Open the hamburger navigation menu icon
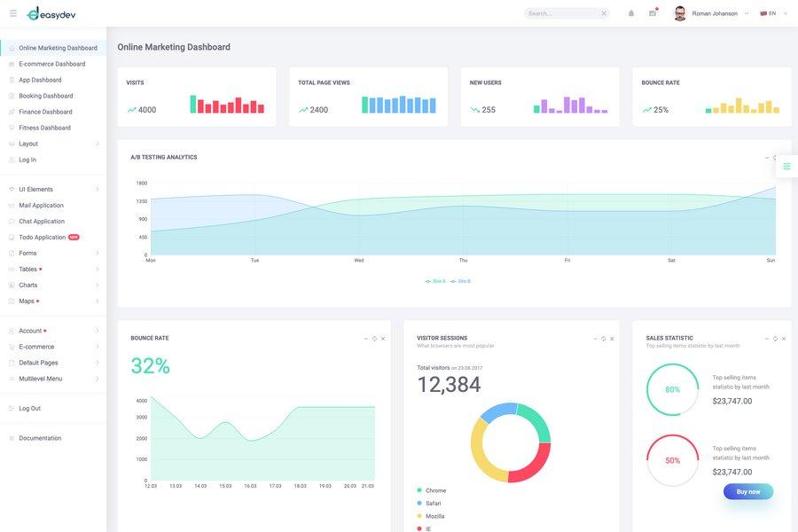This screenshot has height=532, width=798. [x=12, y=12]
